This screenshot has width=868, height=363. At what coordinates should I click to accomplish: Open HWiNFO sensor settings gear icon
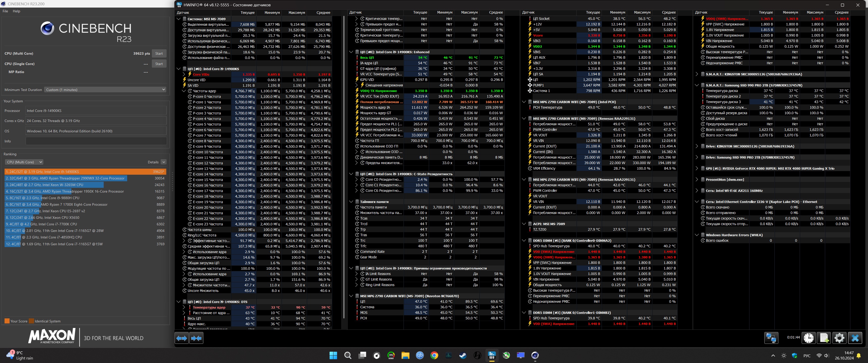pyautogui.click(x=839, y=338)
